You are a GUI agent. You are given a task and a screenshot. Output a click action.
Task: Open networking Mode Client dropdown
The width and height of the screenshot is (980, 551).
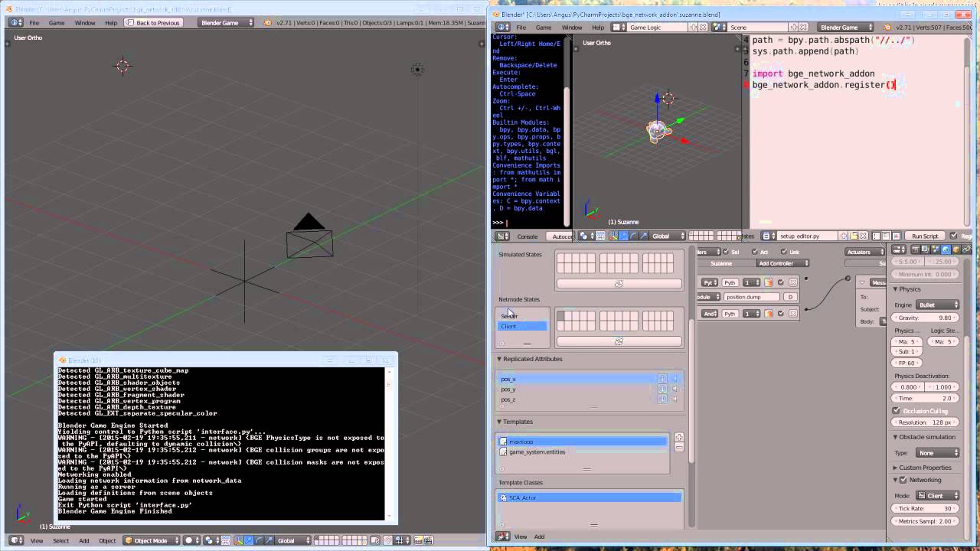pyautogui.click(x=938, y=495)
